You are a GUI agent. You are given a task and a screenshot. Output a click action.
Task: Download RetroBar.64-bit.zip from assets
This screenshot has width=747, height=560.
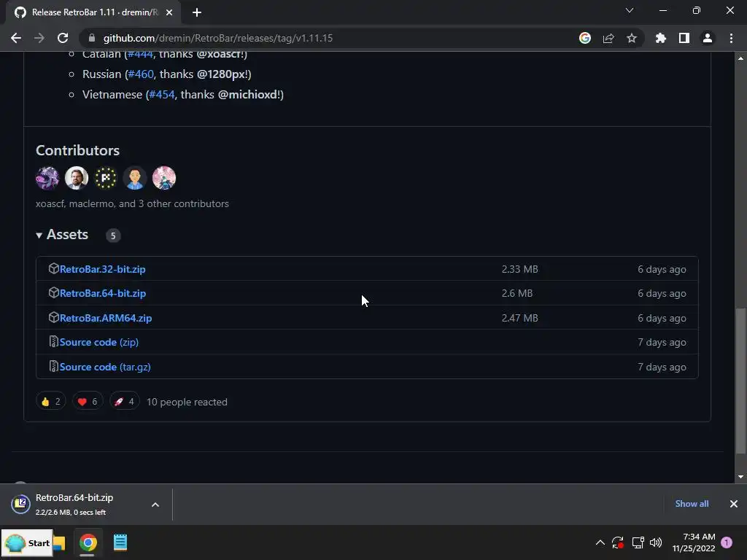pyautogui.click(x=102, y=293)
